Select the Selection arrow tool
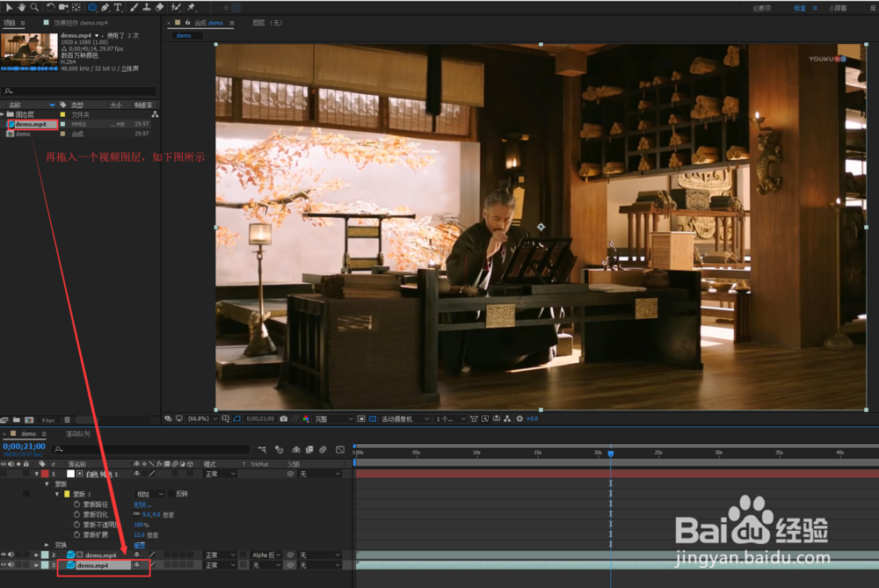This screenshot has width=879, height=588. click(9, 7)
